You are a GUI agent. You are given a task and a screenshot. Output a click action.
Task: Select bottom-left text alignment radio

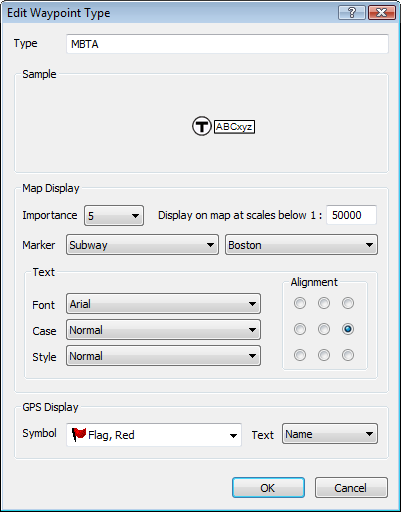[300, 355]
